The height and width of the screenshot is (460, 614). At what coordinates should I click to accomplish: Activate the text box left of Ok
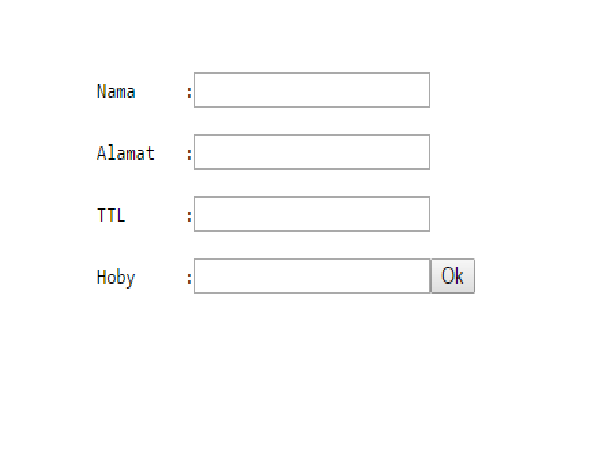[x=311, y=277]
